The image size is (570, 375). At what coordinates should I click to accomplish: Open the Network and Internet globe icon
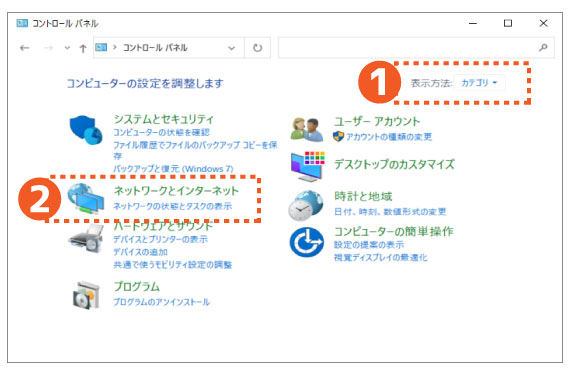pyautogui.click(x=85, y=198)
